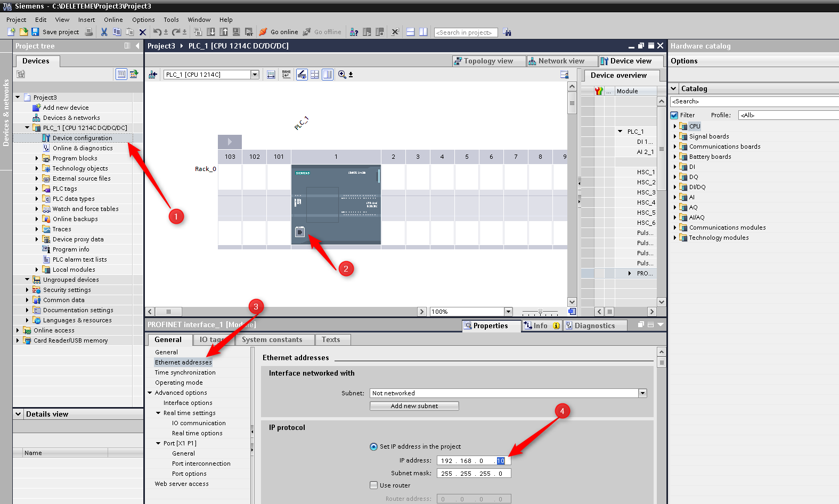Click the Accessible devices icon

click(x=354, y=32)
